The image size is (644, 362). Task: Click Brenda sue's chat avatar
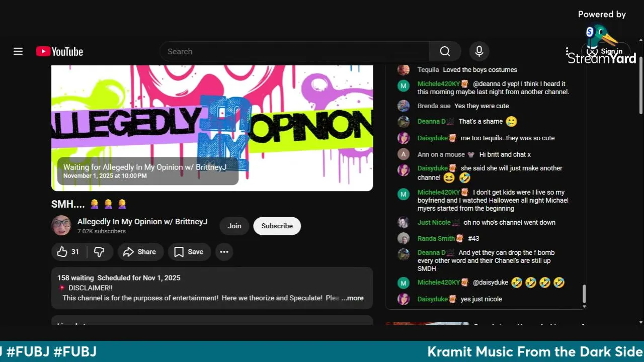[x=404, y=106]
